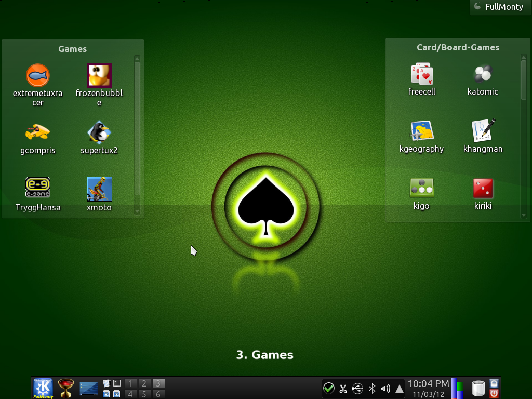Click the red power shutdown icon
The height and width of the screenshot is (399, 532).
(494, 394)
